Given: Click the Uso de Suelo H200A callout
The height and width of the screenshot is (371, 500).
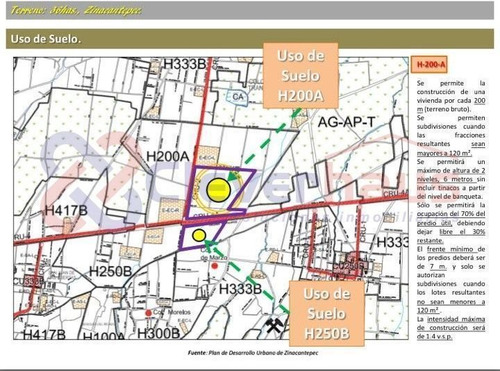Looking at the screenshot, I should [x=301, y=75].
